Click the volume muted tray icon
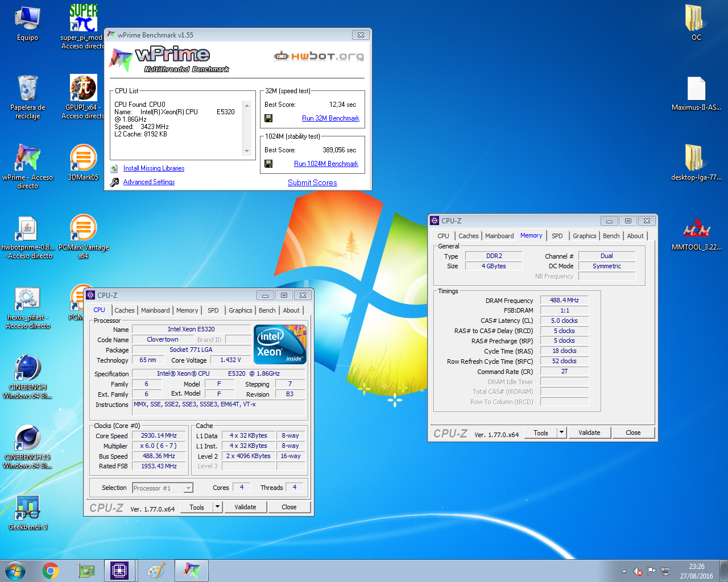Image resolution: width=728 pixels, height=582 pixels. coord(638,571)
